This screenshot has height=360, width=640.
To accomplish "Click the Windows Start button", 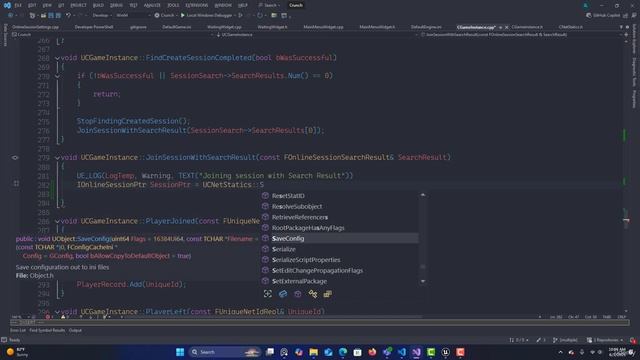I will (x=180, y=352).
